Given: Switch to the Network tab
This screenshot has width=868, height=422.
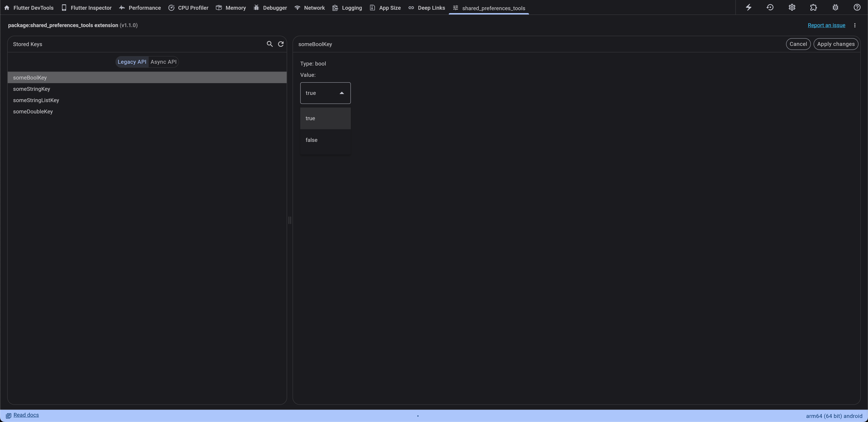Looking at the screenshot, I should [310, 8].
